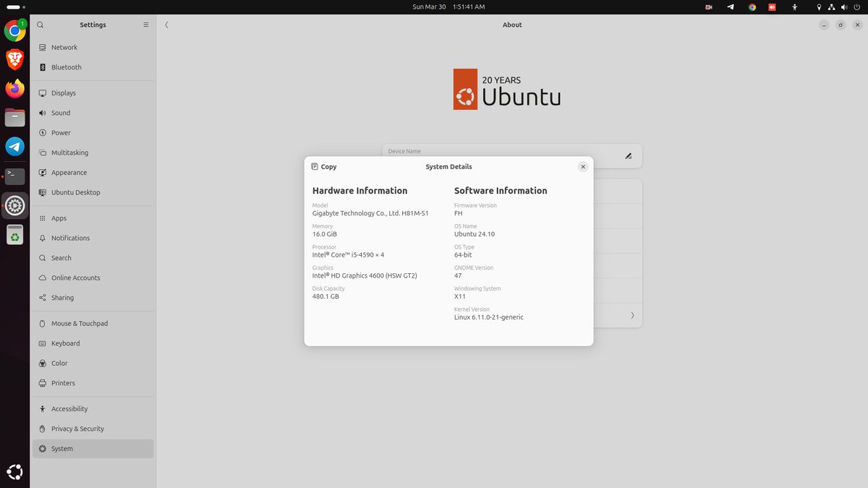Open Sound settings
868x488 pixels.
click(x=93, y=113)
